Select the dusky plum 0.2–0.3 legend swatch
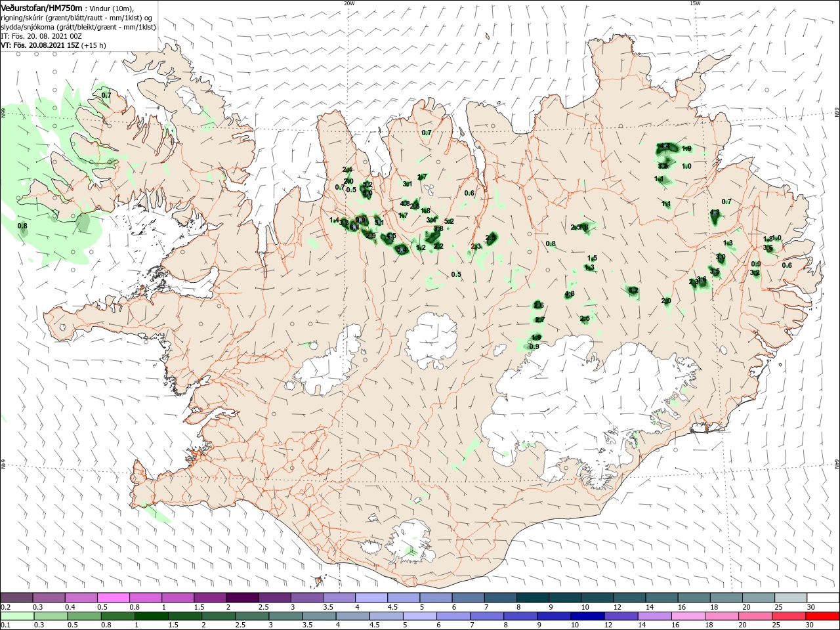 pos(16,598)
